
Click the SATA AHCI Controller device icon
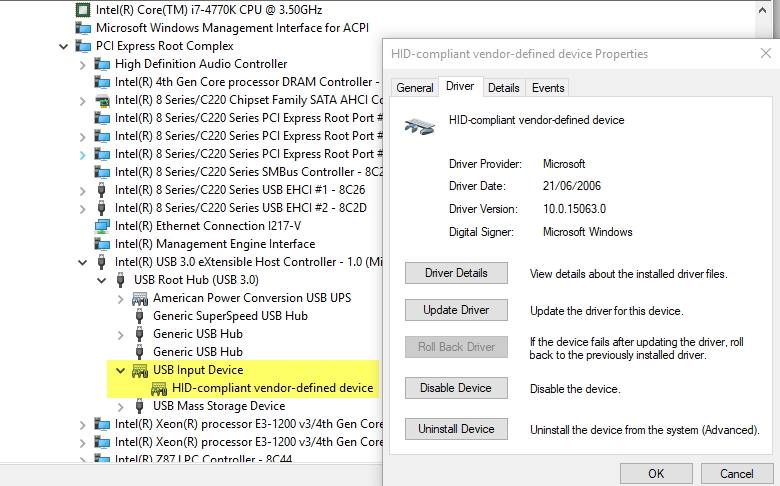(102, 100)
